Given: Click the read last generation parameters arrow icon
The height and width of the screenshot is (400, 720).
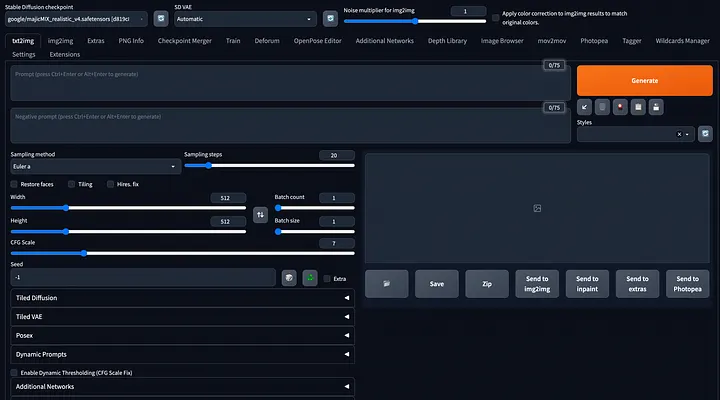Looking at the screenshot, I should tap(585, 106).
